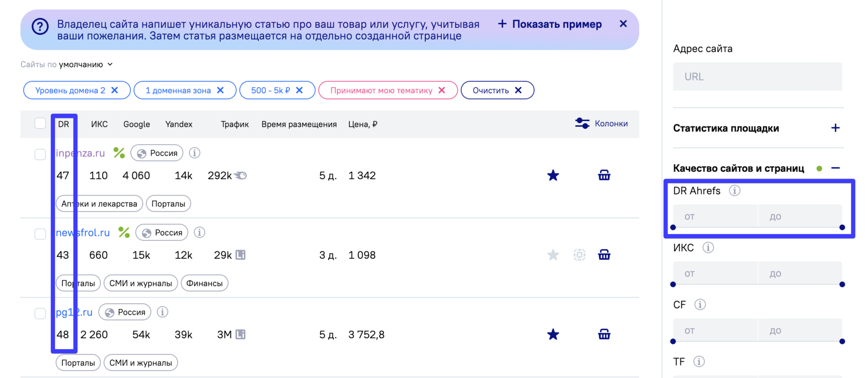Screen dimensions: 868x378
Task: Expand the Статистика площадки section
Action: tap(835, 128)
